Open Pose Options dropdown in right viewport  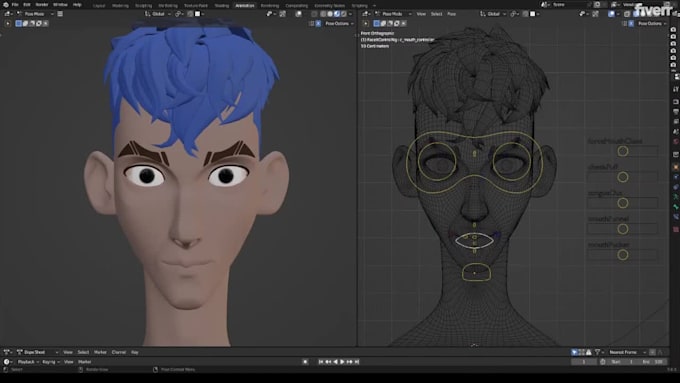point(652,23)
